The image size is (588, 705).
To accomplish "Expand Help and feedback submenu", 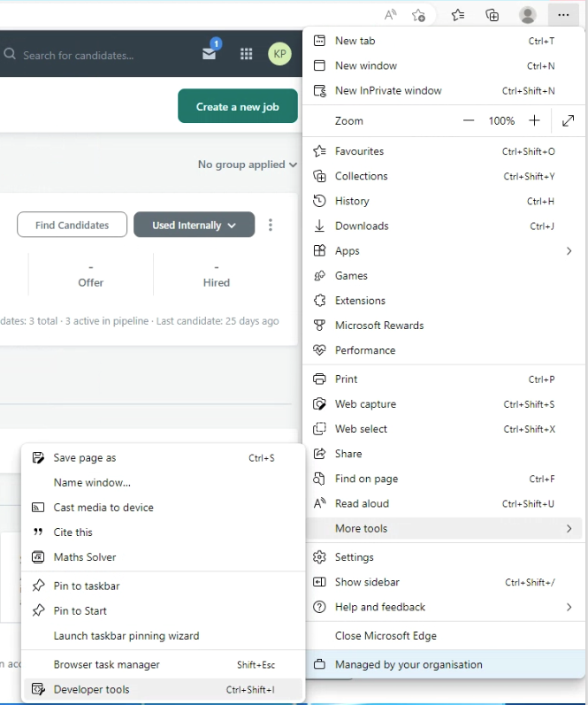I will [x=444, y=608].
